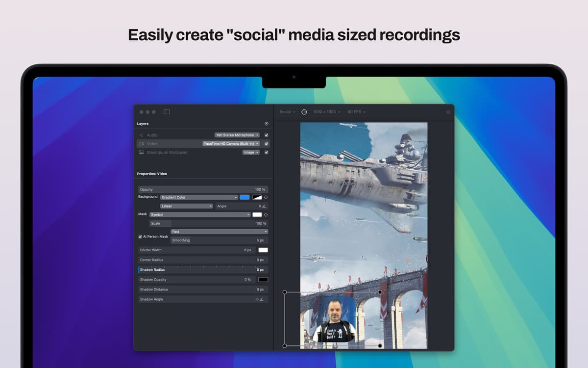Open the Gradient Color background dropdown
The width and height of the screenshot is (588, 368).
coord(199,197)
